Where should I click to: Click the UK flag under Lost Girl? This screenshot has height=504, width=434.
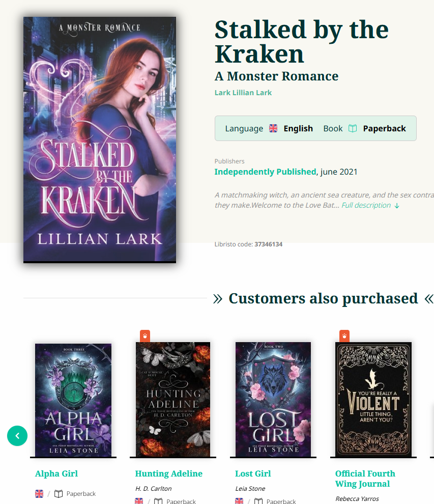click(x=239, y=501)
